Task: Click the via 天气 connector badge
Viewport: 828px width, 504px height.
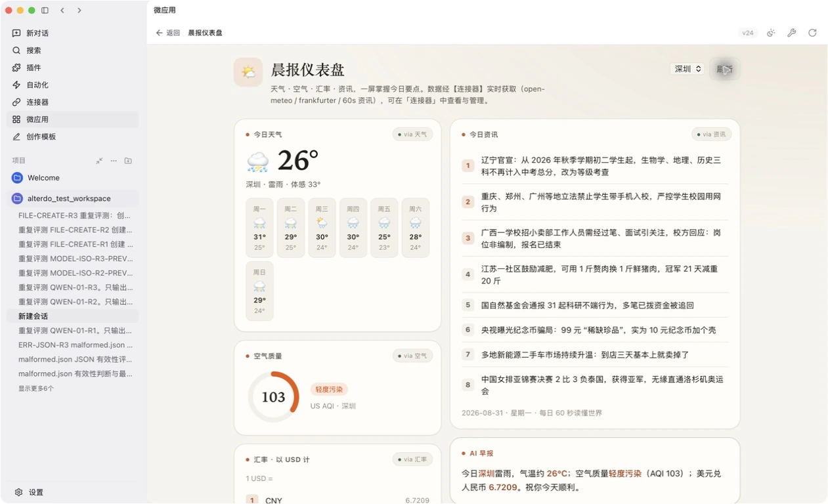Action: tap(412, 135)
